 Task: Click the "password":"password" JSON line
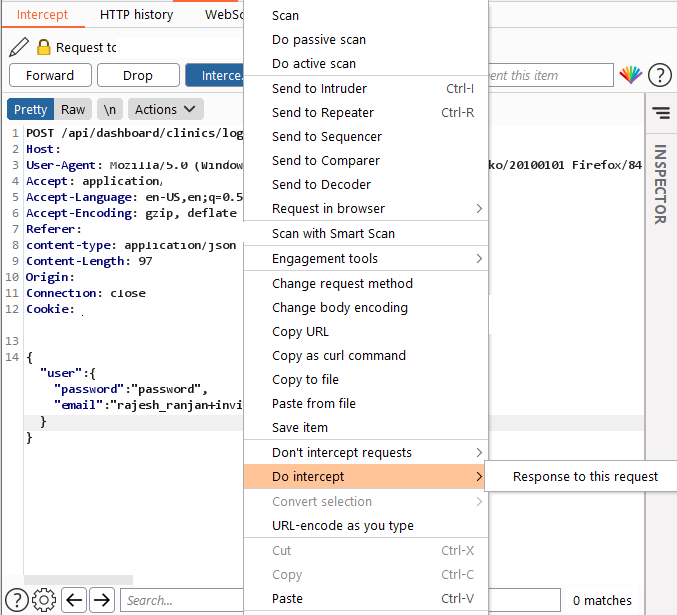point(130,389)
